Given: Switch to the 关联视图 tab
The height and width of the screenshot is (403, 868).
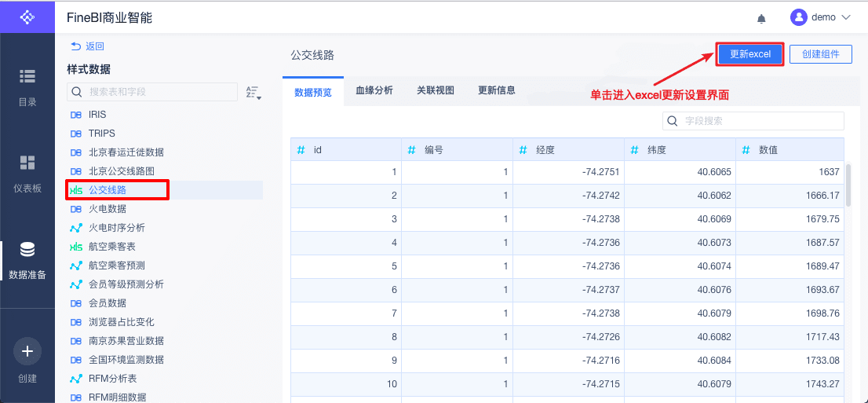Looking at the screenshot, I should (x=436, y=90).
